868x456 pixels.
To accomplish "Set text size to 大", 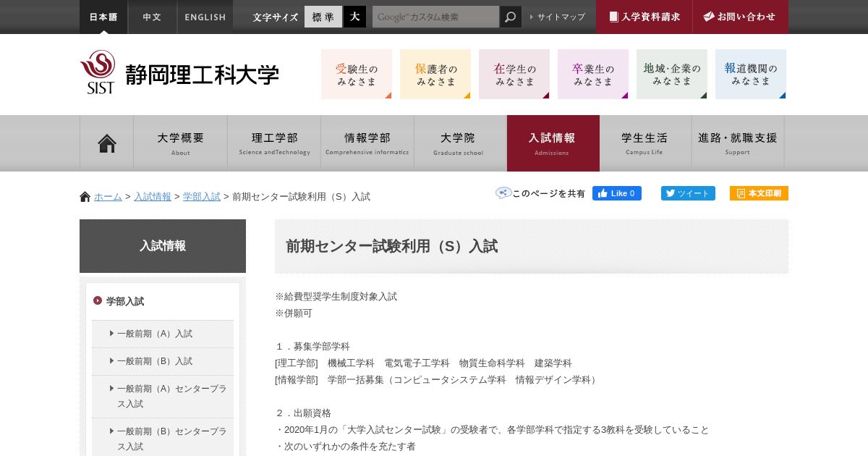I will (x=354, y=17).
